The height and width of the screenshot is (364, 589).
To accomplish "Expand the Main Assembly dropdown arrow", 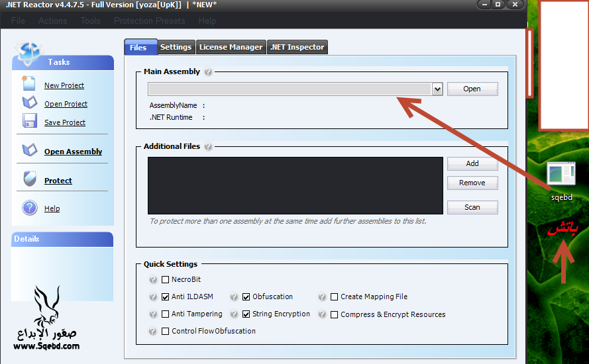I will click(x=437, y=89).
